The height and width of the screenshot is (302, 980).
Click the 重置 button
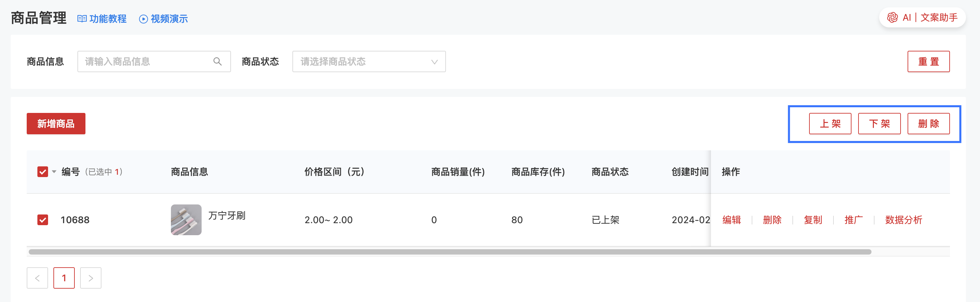(928, 61)
